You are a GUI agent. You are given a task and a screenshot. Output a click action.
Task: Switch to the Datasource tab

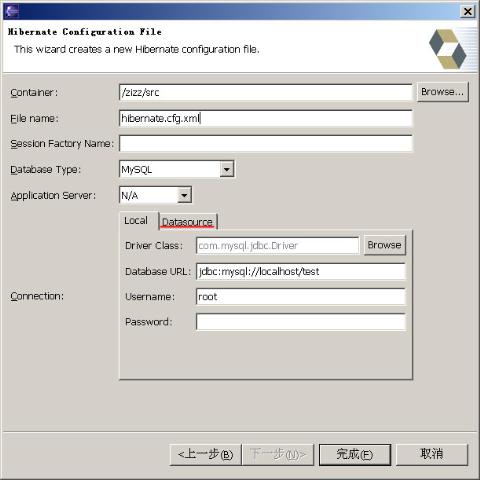coord(188,222)
